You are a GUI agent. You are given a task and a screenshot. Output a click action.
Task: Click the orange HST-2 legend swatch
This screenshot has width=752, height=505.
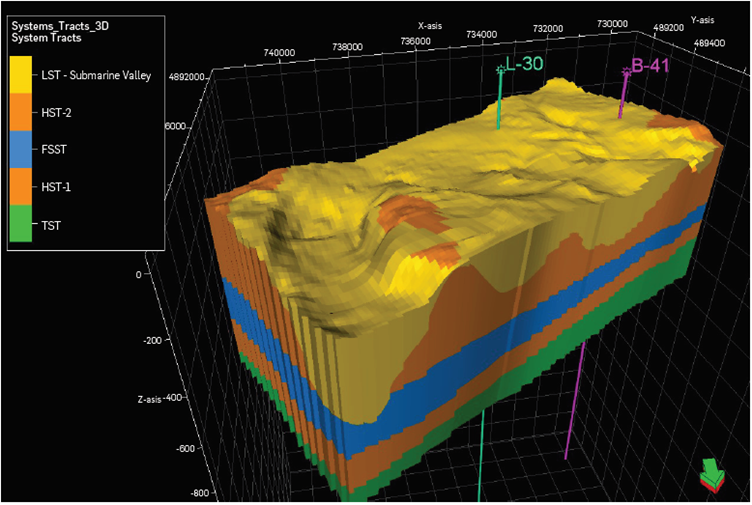tap(23, 113)
